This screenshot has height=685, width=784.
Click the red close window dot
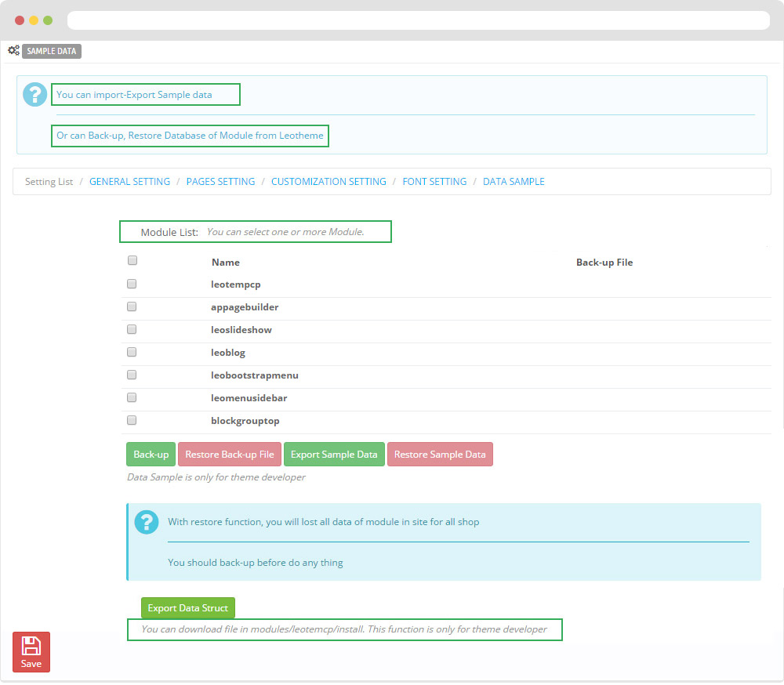pyautogui.click(x=20, y=20)
